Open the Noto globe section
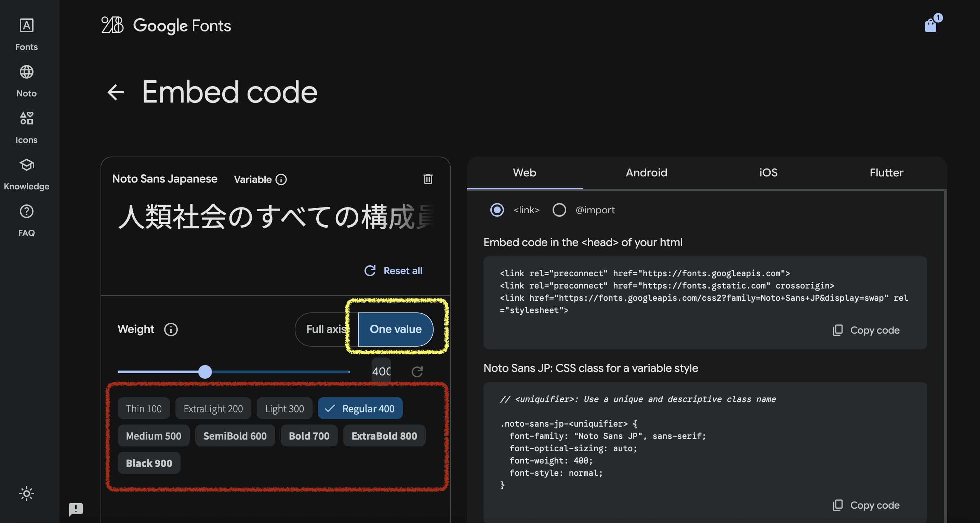The height and width of the screenshot is (523, 980). click(x=26, y=81)
